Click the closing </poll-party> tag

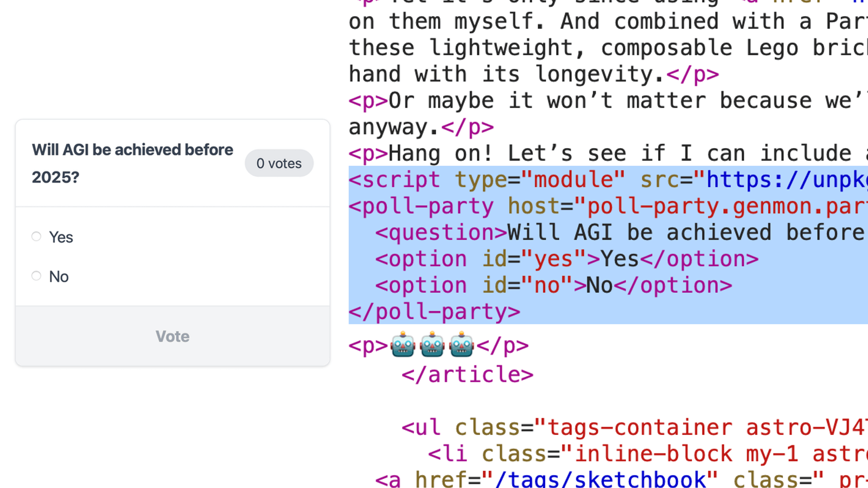(435, 312)
